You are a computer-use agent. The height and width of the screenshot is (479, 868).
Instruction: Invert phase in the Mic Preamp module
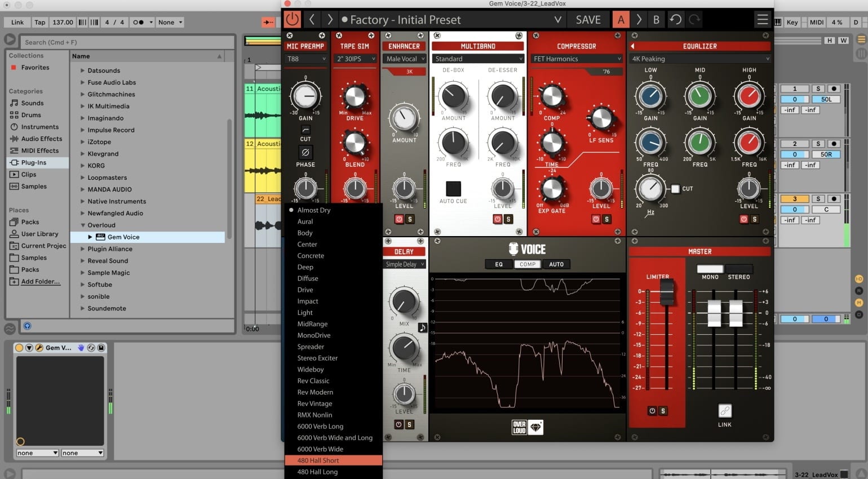click(x=305, y=153)
